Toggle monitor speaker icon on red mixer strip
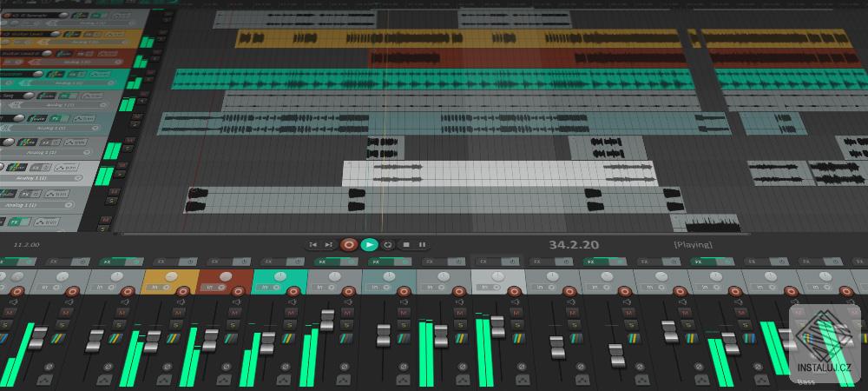868x391 pixels. pos(236,302)
